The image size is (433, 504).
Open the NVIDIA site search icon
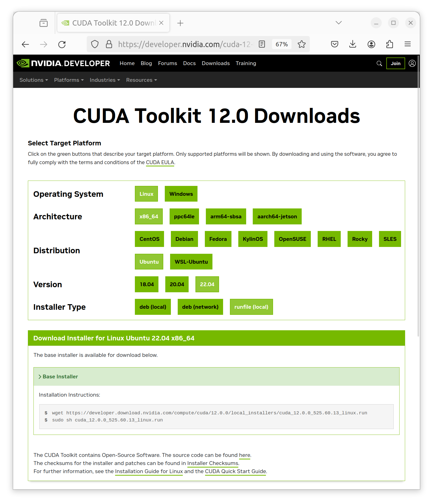tap(379, 63)
